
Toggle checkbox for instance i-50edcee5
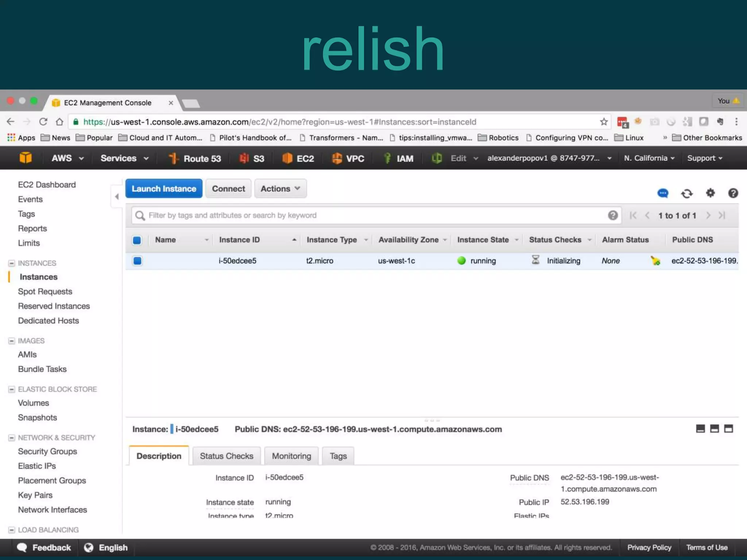[x=138, y=261]
